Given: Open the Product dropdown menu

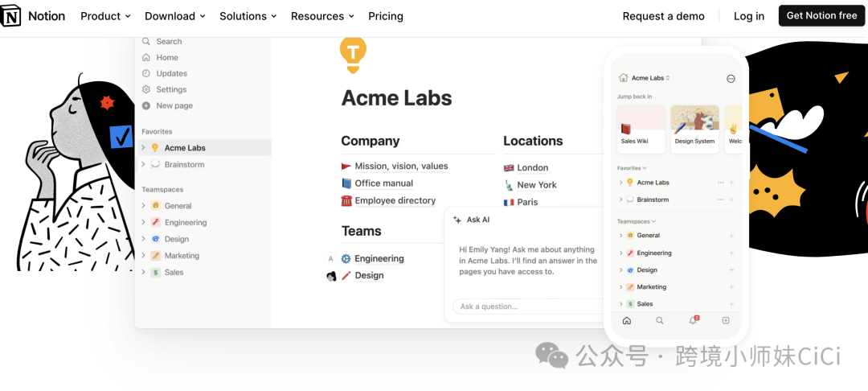Looking at the screenshot, I should (105, 16).
